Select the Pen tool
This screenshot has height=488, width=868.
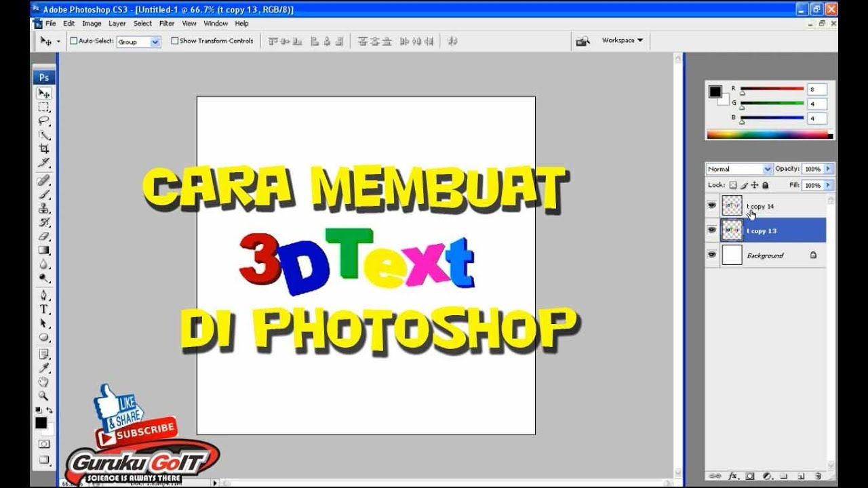click(x=44, y=296)
